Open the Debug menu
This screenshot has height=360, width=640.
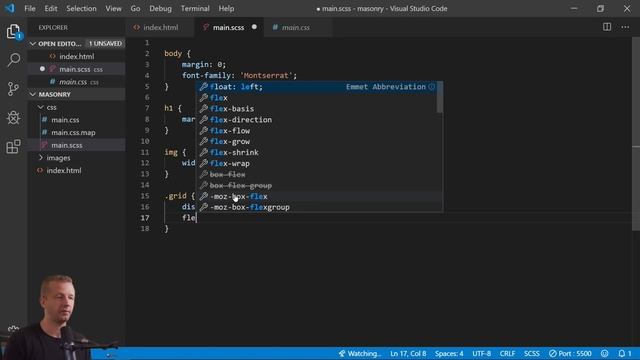[x=160, y=8]
